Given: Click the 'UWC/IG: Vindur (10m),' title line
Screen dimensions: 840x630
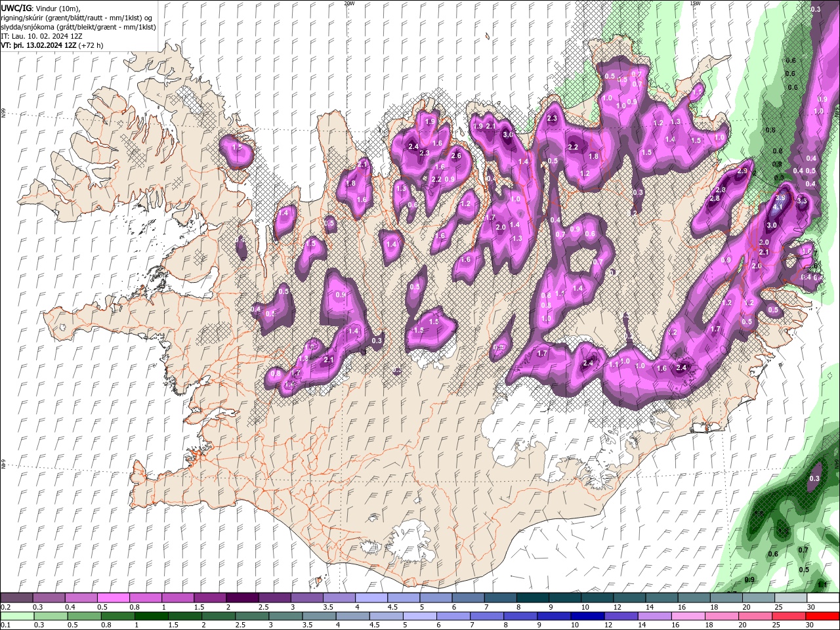Looking at the screenshot, I should pyautogui.click(x=41, y=8).
